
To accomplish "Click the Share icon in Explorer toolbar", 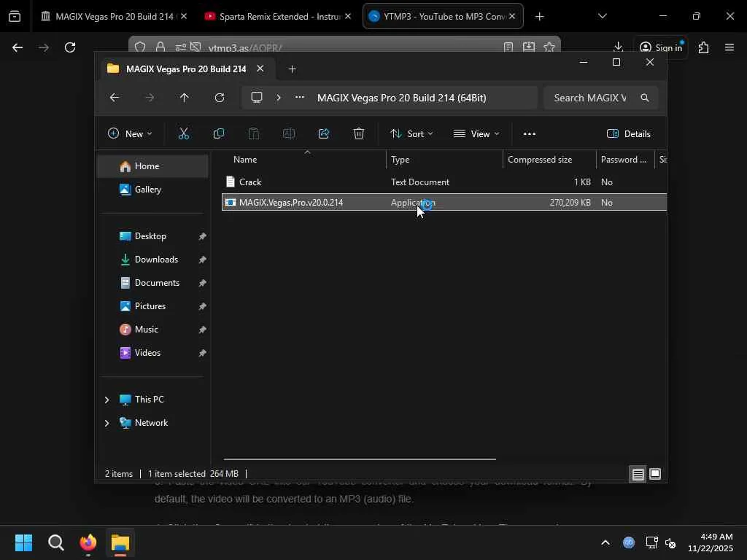I will coord(324,134).
